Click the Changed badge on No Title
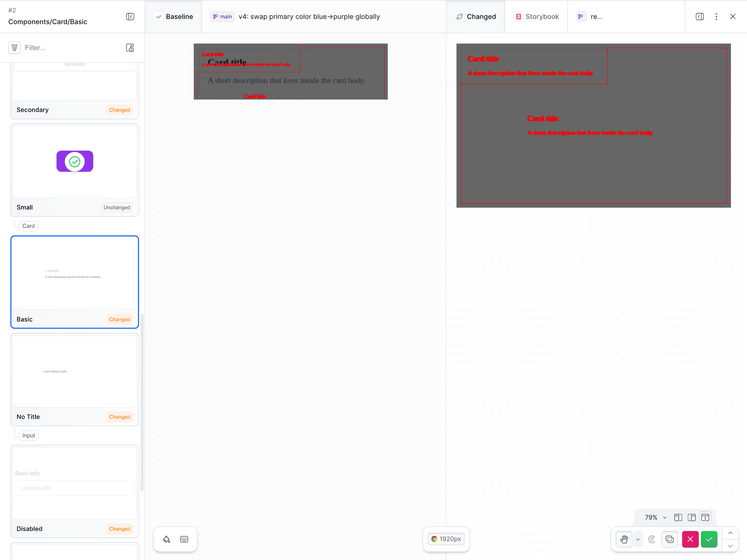The image size is (747, 560). coord(119,417)
